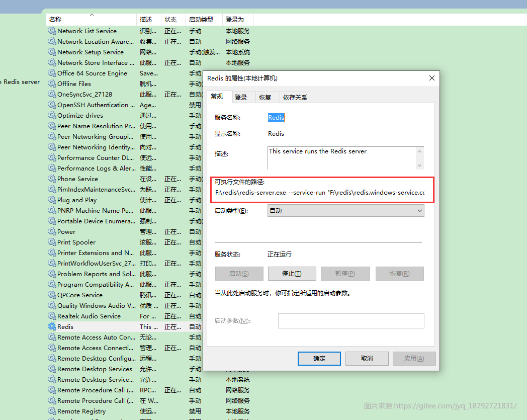Click the 描述 column header
This screenshot has height=420, width=527.
149,20
